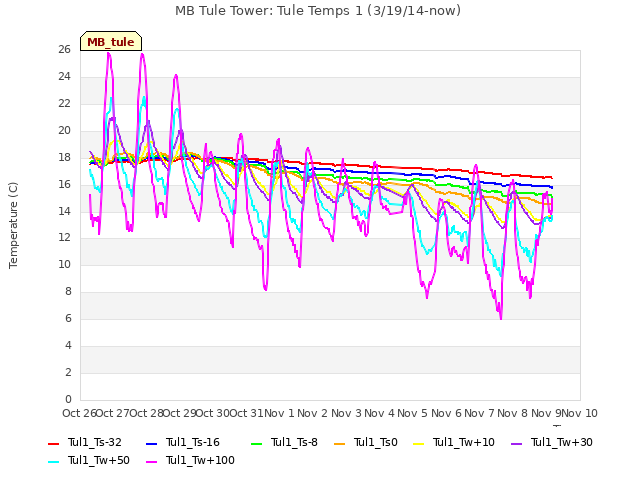This screenshot has height=480, width=640.
Task: Select the Tul1_Ts-8 legend label
Action: [294, 442]
